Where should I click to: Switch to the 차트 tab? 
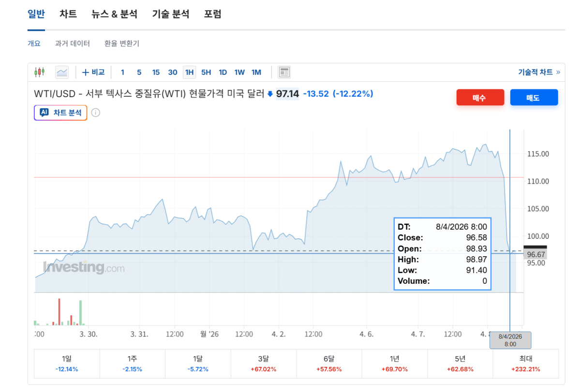(x=67, y=14)
